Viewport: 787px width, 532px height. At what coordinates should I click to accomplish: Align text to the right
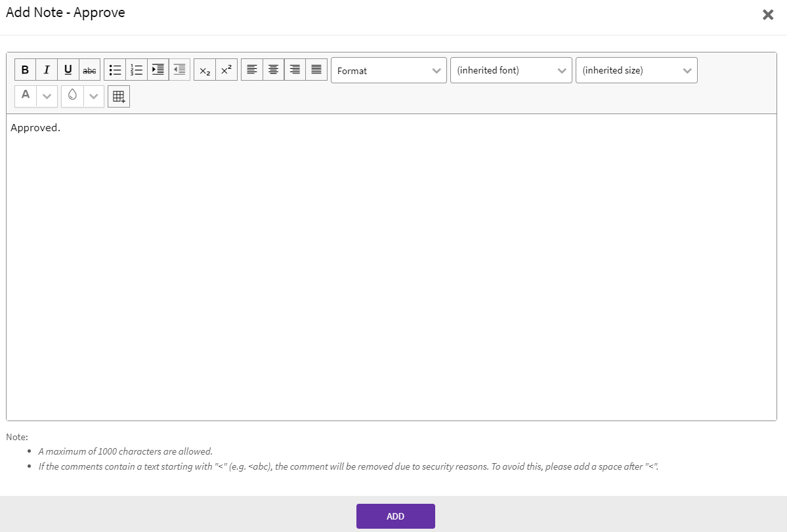click(295, 70)
